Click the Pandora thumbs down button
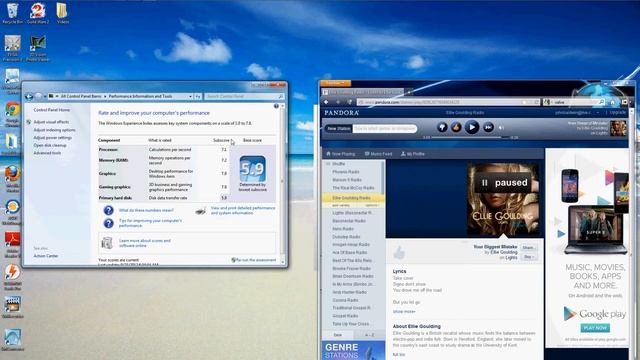The image size is (640, 360). coord(442,127)
